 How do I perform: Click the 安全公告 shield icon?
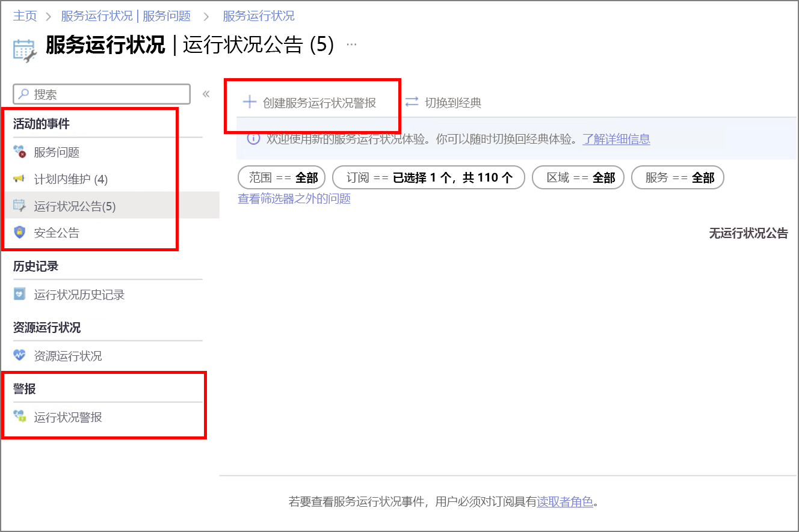20,233
